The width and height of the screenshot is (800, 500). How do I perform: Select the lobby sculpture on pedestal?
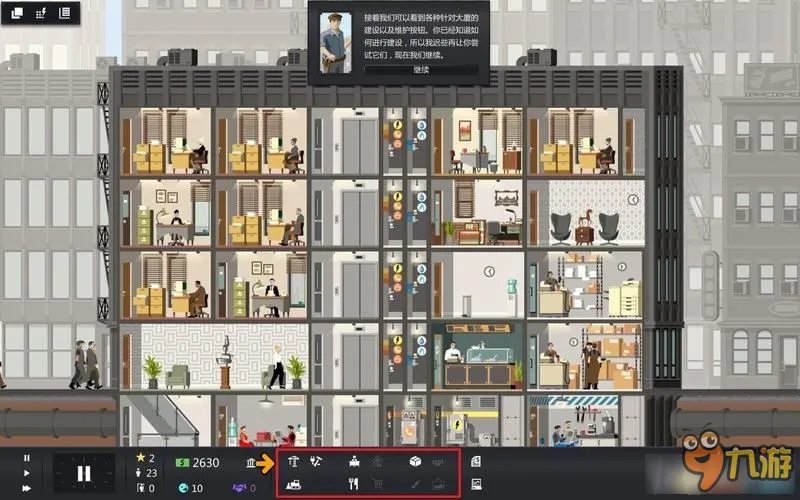pyautogui.click(x=225, y=363)
